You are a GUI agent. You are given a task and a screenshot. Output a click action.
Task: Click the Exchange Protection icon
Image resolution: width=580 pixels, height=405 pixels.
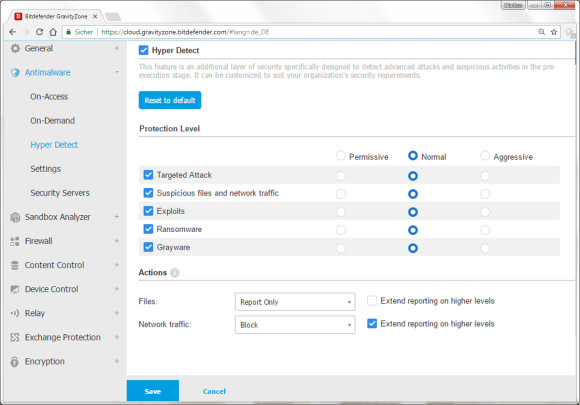point(15,337)
